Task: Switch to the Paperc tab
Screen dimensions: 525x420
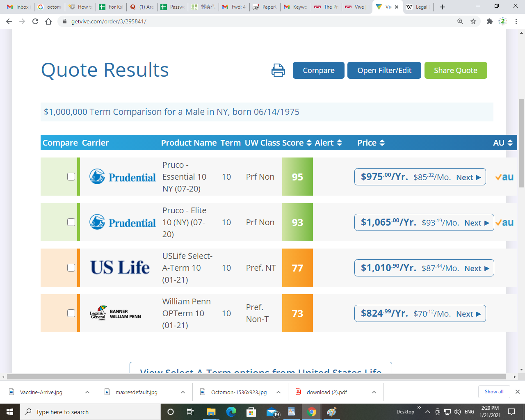Action: tap(265, 7)
